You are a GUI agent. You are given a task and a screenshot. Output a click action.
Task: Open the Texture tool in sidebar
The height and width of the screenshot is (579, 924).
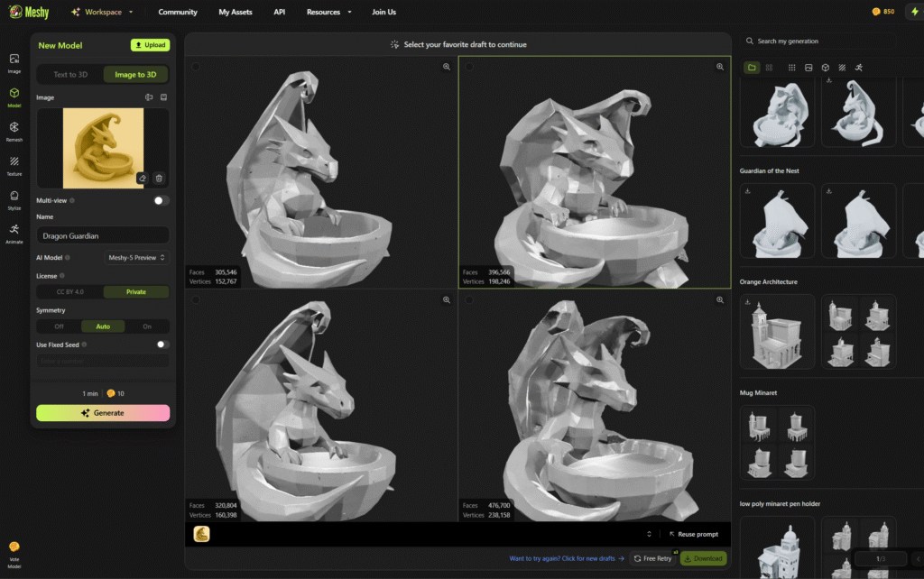tap(14, 164)
